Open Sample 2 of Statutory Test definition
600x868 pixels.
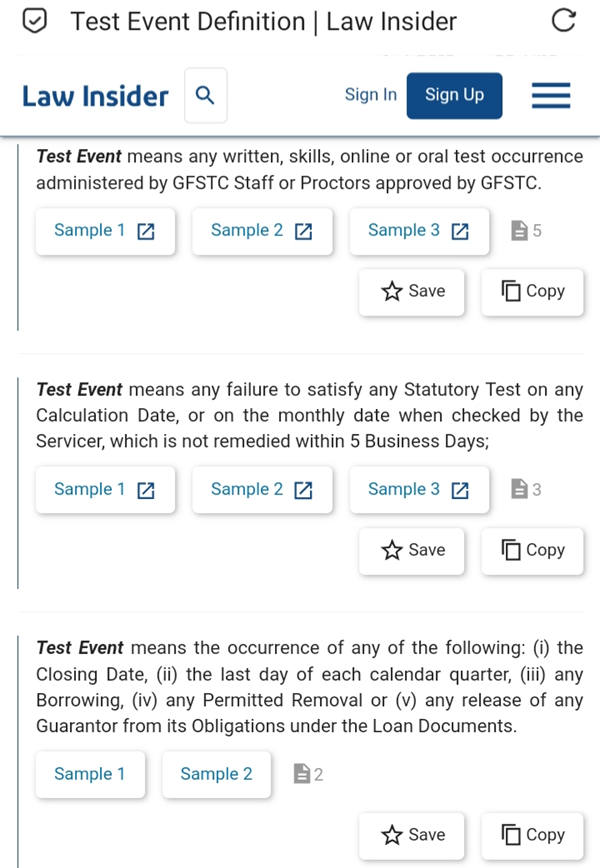[x=262, y=490]
